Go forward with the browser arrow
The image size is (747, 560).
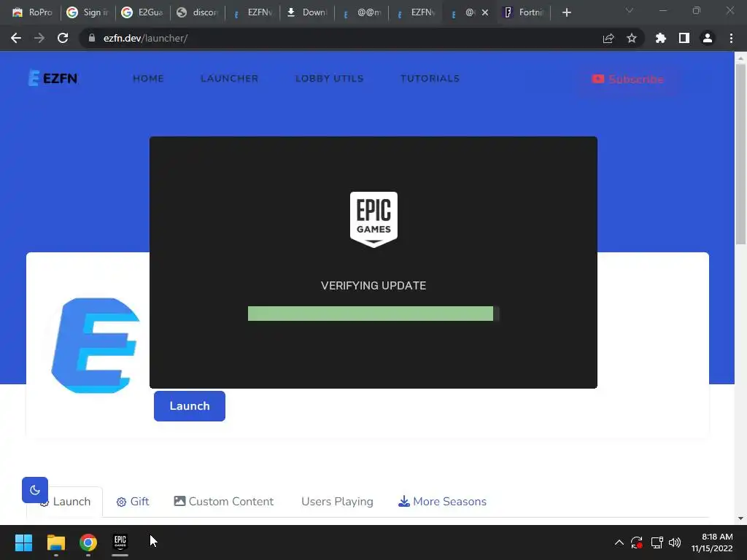tap(39, 38)
